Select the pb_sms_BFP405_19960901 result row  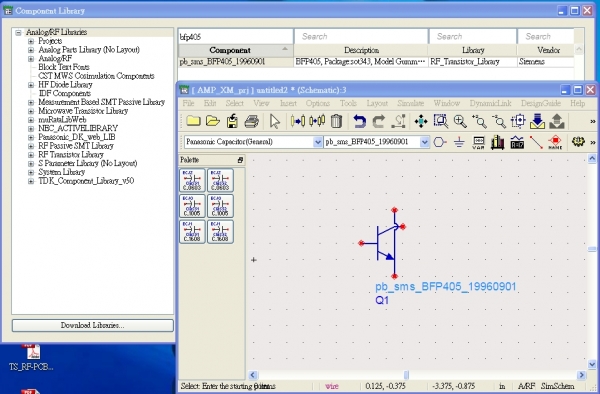tap(376, 62)
